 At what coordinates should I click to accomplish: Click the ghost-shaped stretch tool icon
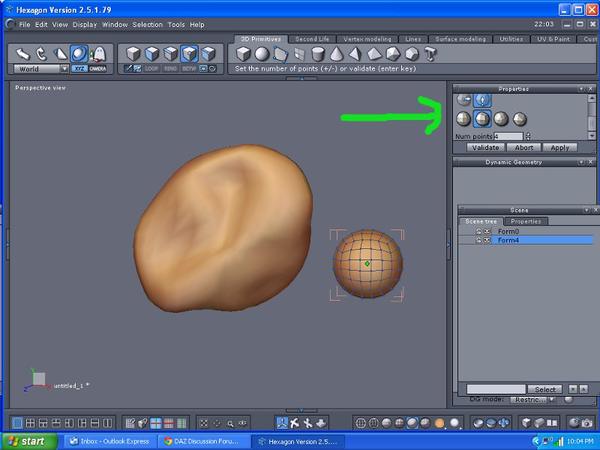click(98, 54)
